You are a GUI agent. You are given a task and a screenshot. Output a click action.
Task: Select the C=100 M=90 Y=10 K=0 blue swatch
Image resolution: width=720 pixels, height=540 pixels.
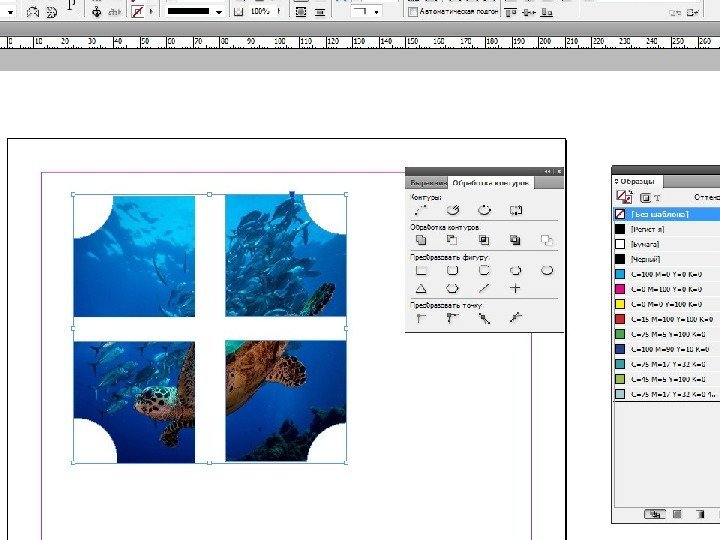tap(667, 349)
